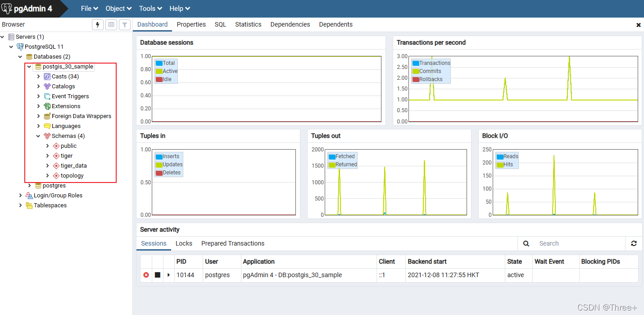644x315 pixels.
Task: Open the Filtered Rows funnel icon
Action: pyautogui.click(x=124, y=25)
